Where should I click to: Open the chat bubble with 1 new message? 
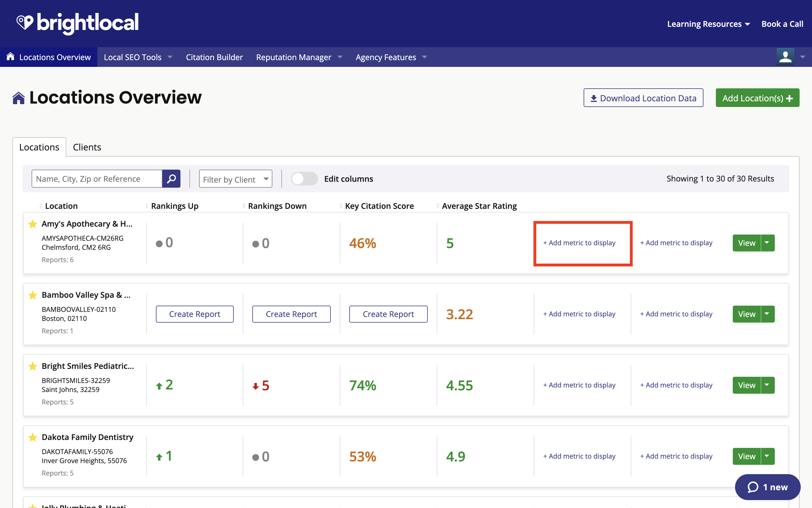click(x=767, y=487)
